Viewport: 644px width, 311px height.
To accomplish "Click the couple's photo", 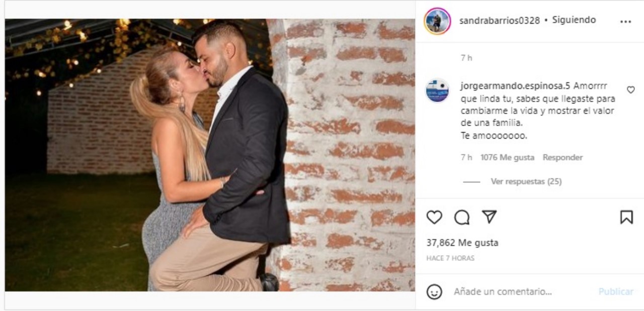I will 210,155.
